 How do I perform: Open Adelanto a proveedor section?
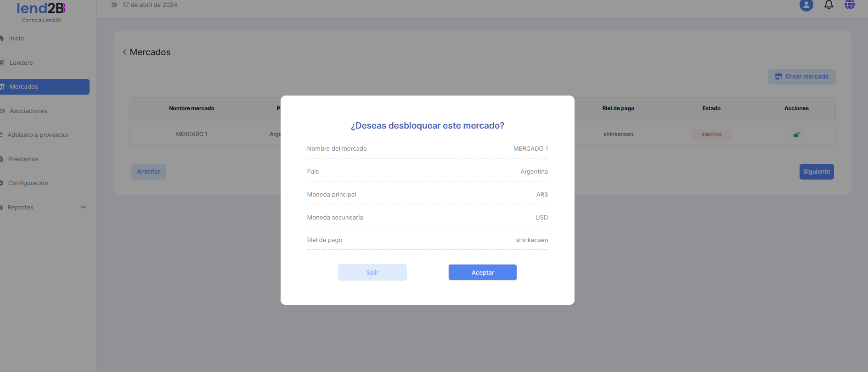point(38,135)
